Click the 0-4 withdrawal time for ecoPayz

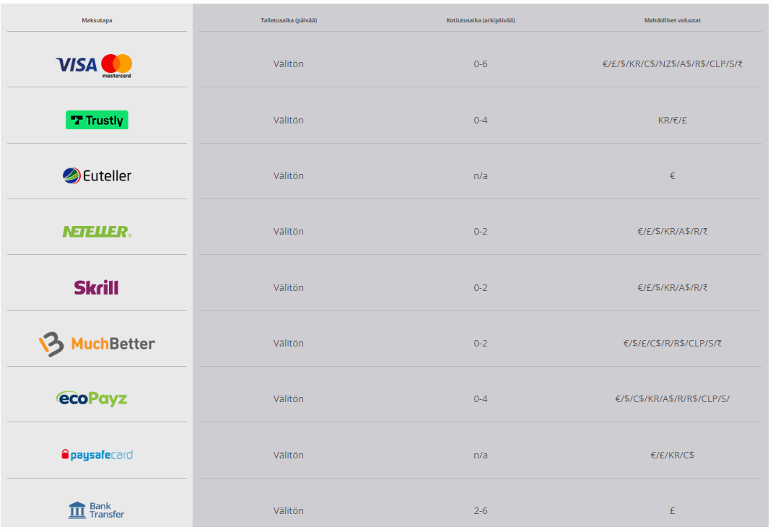coord(481,398)
